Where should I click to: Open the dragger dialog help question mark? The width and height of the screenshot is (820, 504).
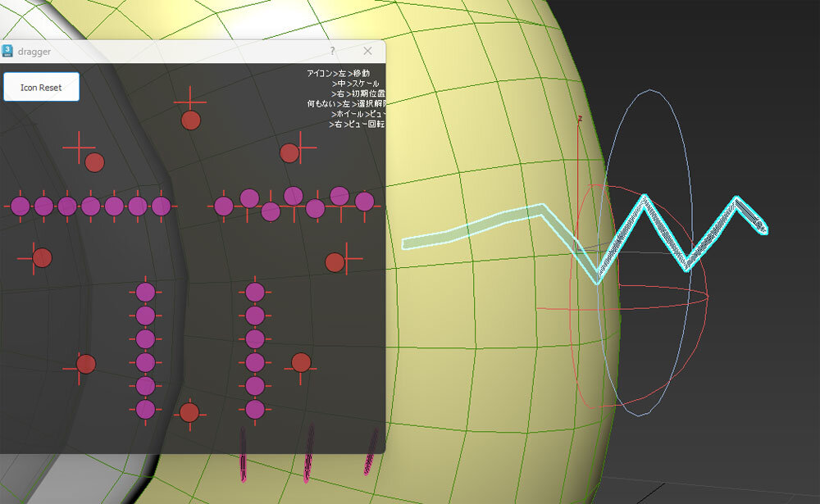point(333,51)
